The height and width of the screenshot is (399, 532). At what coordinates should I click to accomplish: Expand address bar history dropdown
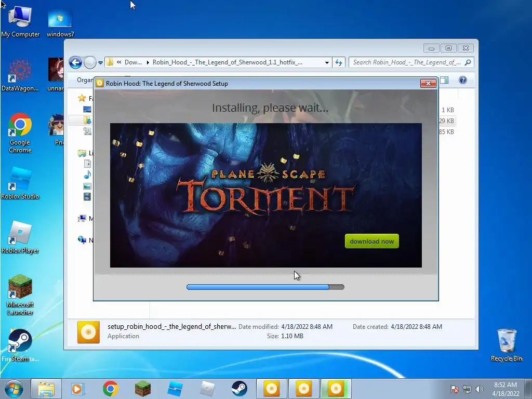pyautogui.click(x=327, y=63)
